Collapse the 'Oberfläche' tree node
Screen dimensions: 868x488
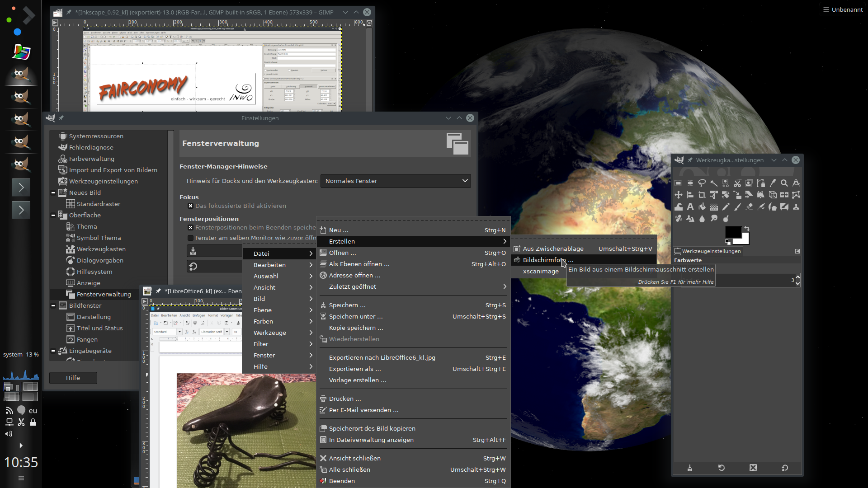click(x=53, y=216)
